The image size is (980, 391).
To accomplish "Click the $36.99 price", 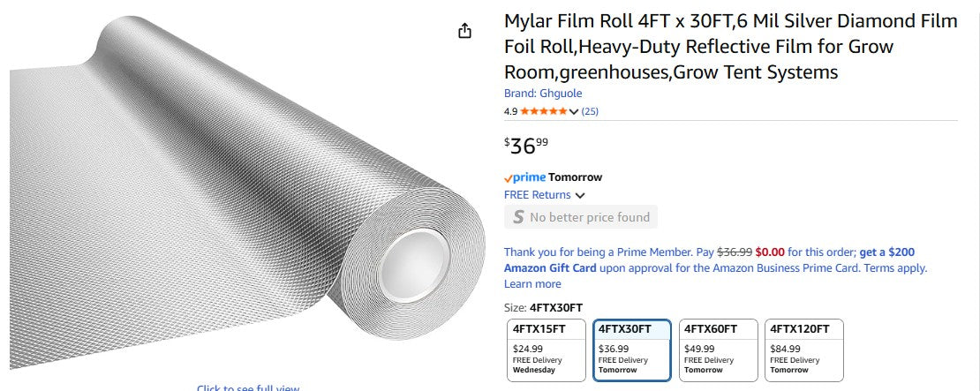I will point(526,146).
